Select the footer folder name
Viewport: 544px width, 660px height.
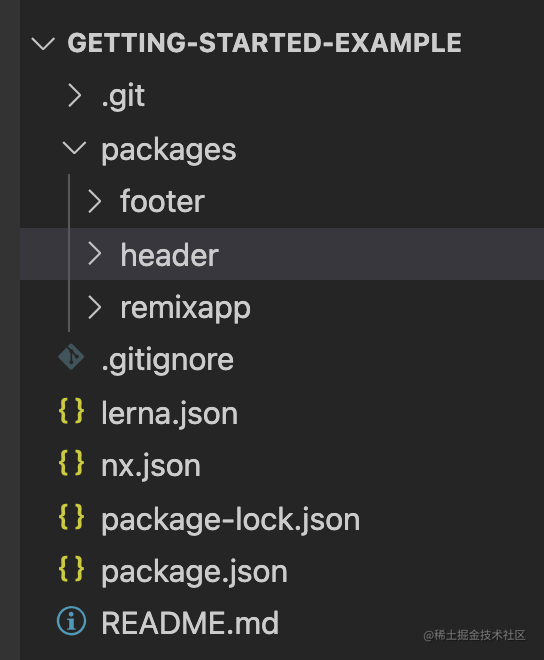click(x=163, y=202)
